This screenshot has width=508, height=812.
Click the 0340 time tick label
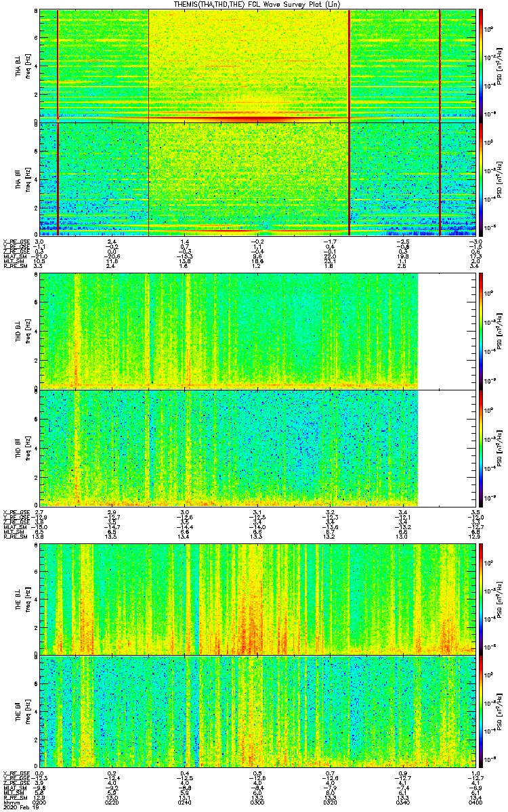tap(402, 802)
